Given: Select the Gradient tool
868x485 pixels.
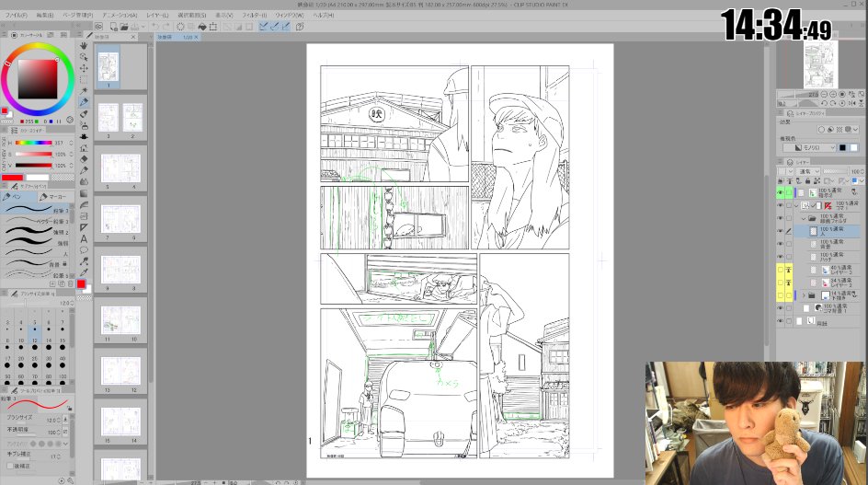Looking at the screenshot, I should (84, 193).
